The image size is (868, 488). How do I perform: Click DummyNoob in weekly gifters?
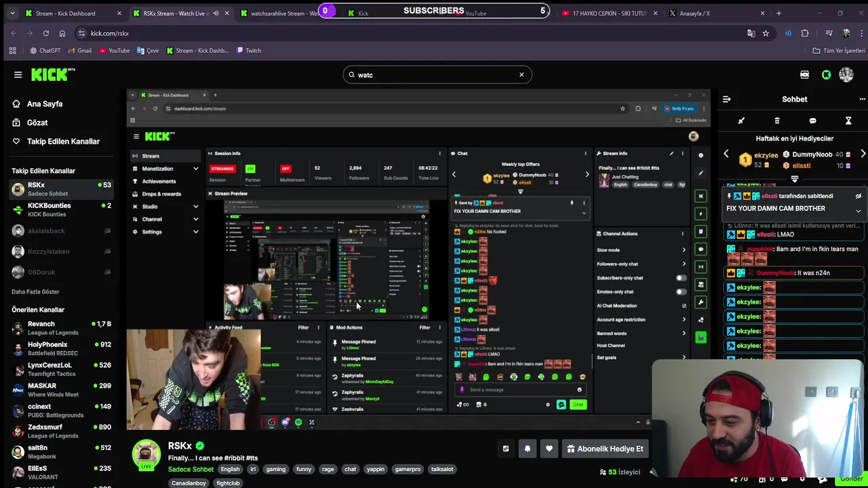812,155
